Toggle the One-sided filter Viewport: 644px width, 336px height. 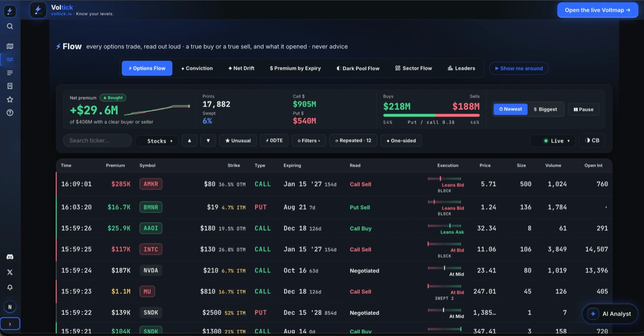(401, 141)
